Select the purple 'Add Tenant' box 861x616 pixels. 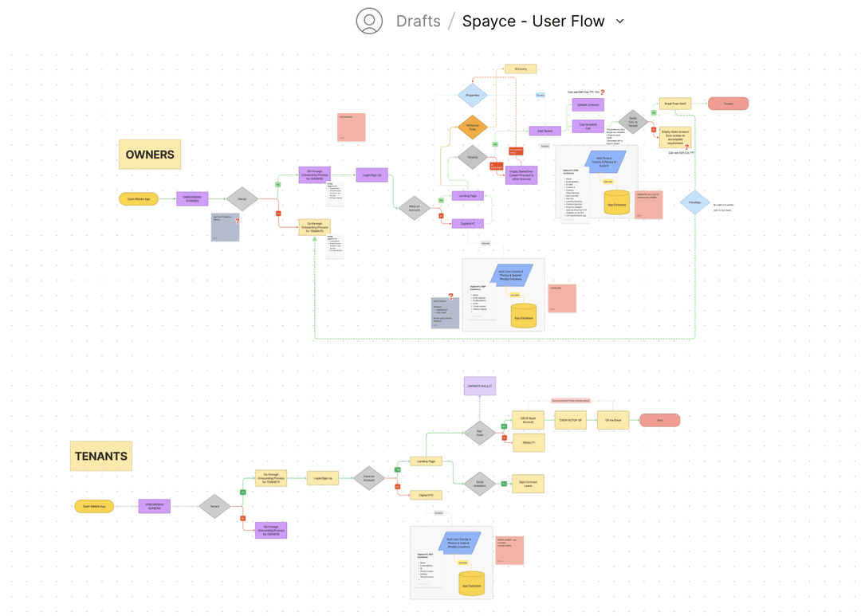tap(545, 131)
